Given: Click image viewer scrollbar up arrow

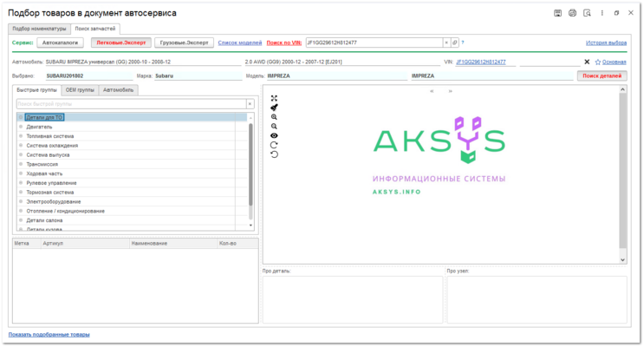Looking at the screenshot, I should click(x=622, y=89).
